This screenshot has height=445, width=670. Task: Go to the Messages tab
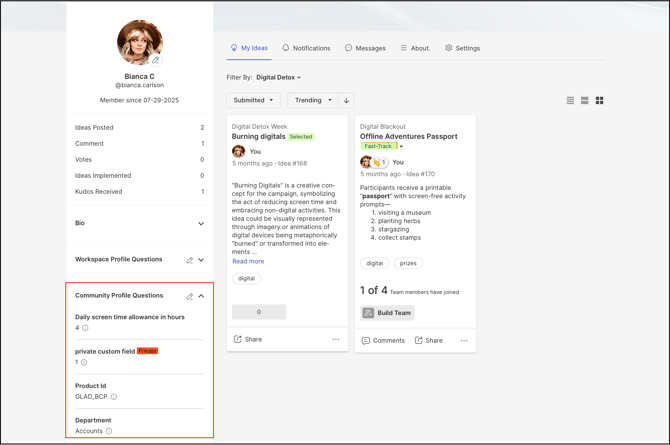coord(365,48)
